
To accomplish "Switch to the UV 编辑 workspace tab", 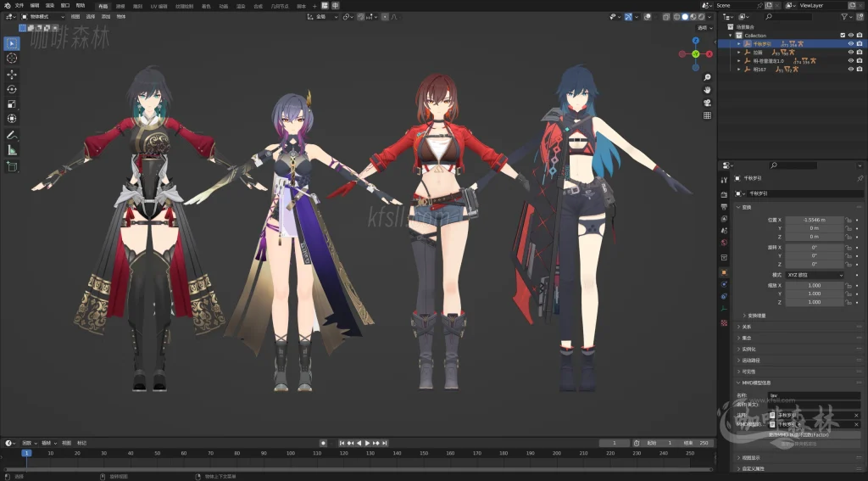I will pyautogui.click(x=159, y=5).
